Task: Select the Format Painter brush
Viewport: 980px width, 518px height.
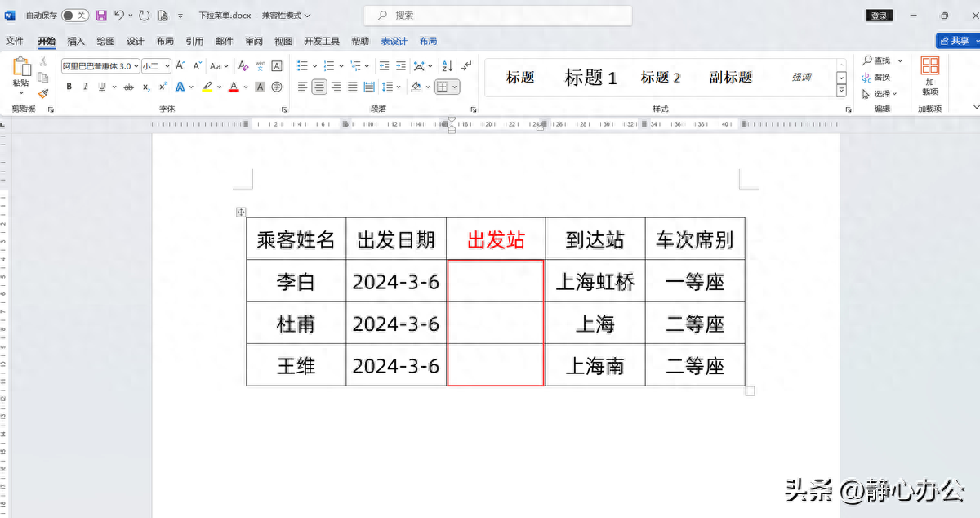Action: tap(42, 93)
